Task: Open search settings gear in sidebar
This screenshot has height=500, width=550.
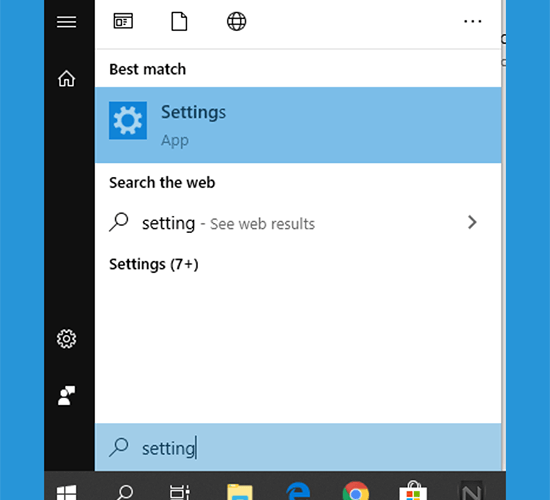Action: pos(66,339)
